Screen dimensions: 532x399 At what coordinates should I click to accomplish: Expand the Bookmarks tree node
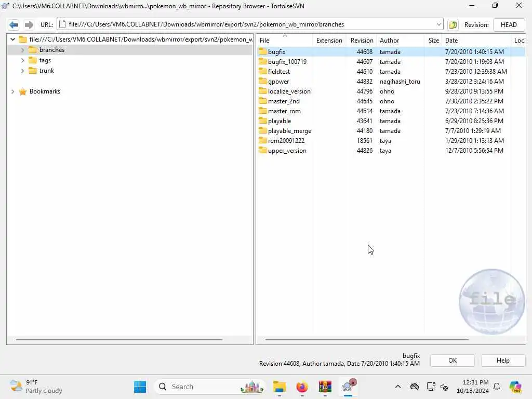[12, 91]
